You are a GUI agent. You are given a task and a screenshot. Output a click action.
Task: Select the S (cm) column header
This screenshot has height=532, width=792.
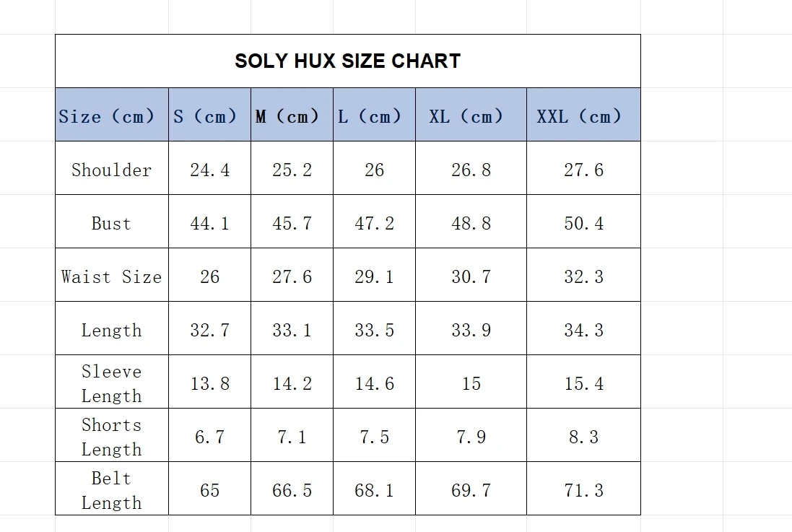tap(209, 115)
